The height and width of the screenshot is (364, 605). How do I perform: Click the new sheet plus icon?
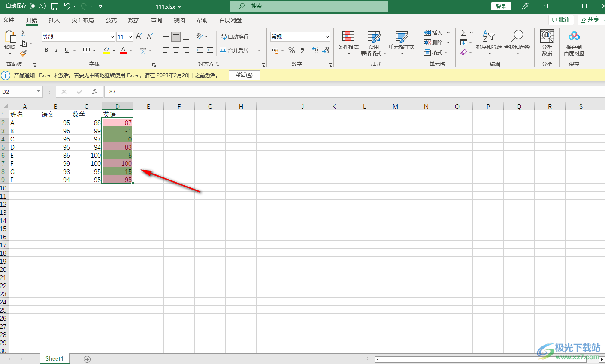[87, 359]
